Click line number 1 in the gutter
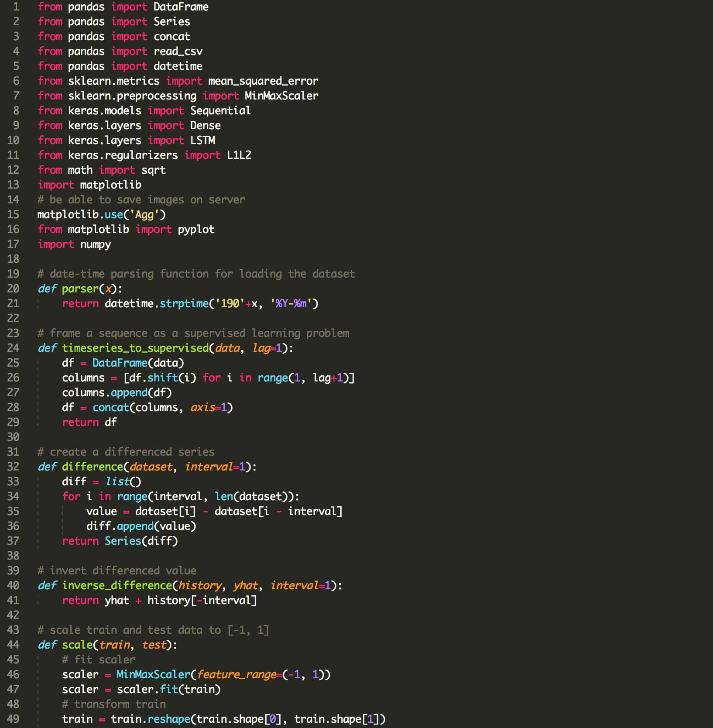Viewport: 713px width, 728px height. (16, 7)
